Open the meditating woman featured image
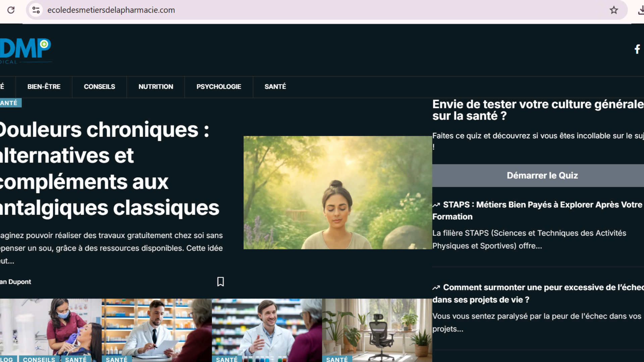 click(338, 192)
